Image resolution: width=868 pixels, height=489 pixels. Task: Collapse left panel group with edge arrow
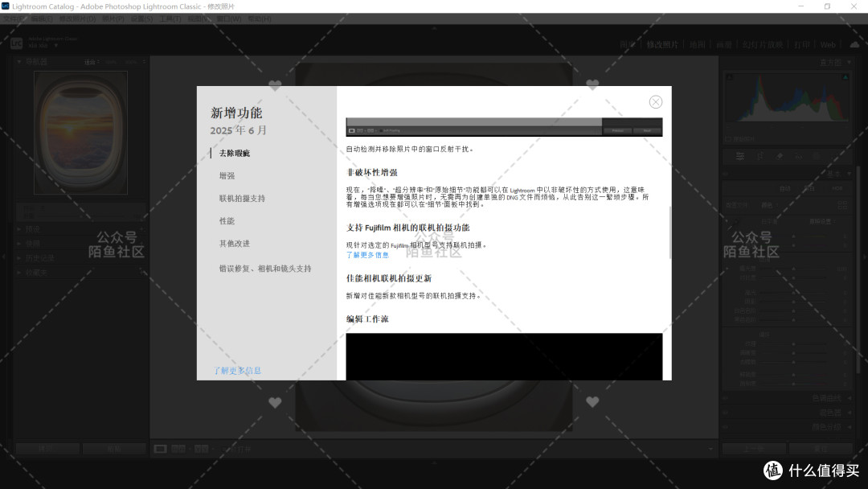4,257
